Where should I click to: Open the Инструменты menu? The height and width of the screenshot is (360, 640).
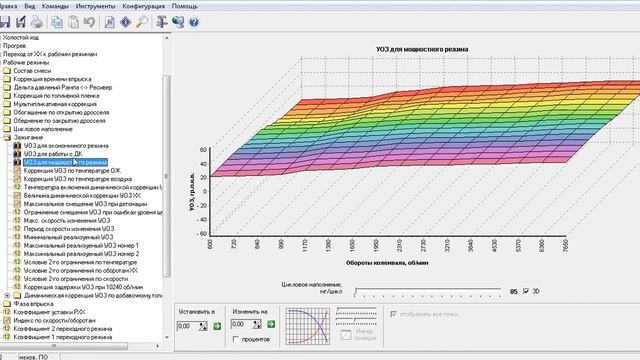click(96, 6)
